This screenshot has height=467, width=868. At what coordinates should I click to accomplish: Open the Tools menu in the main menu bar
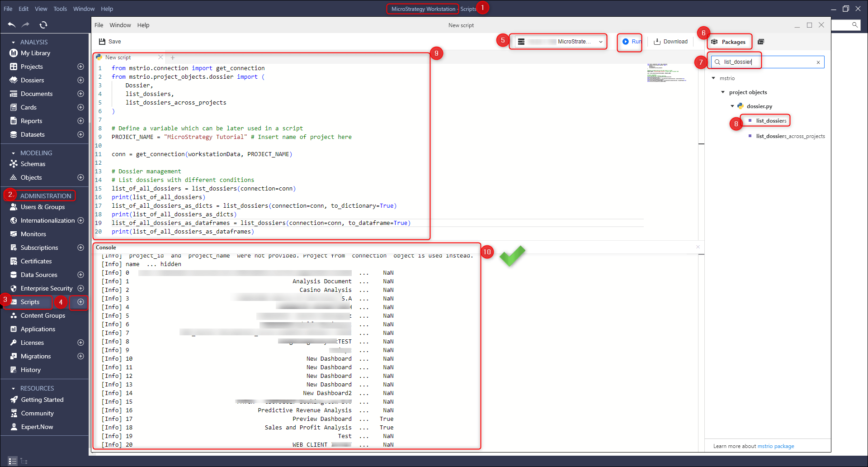coord(60,9)
